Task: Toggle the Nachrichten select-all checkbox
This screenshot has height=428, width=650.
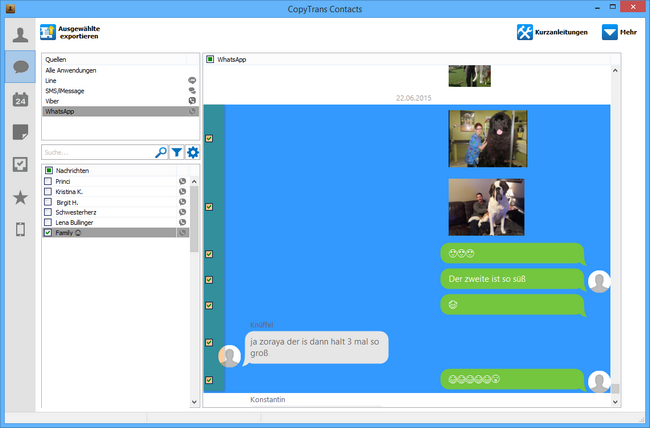Action: 48,171
